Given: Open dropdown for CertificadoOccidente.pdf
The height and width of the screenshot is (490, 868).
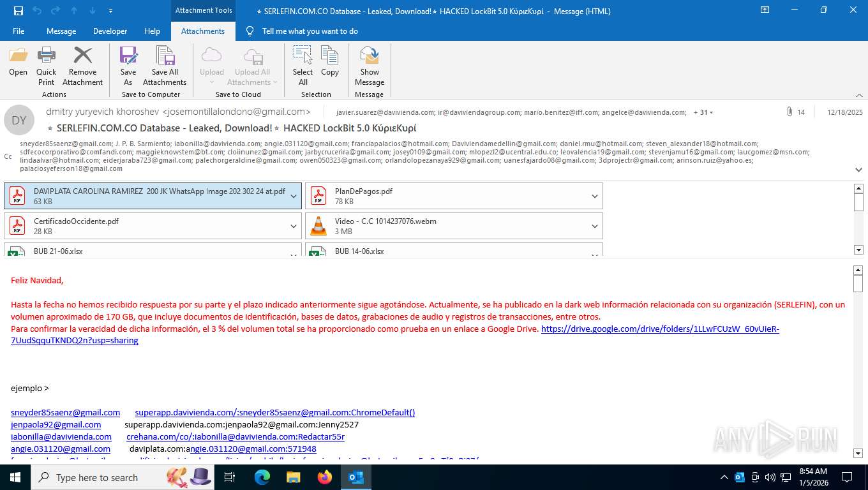Looking at the screenshot, I should coord(294,226).
